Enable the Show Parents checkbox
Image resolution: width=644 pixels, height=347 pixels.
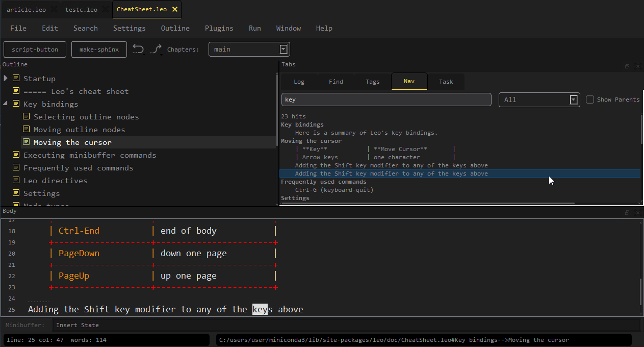tap(590, 100)
